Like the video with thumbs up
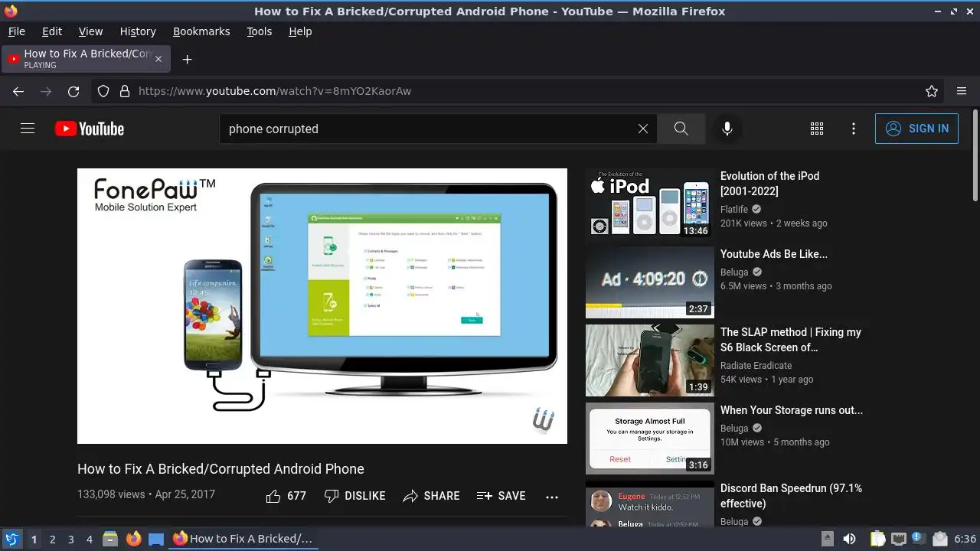 (x=286, y=496)
